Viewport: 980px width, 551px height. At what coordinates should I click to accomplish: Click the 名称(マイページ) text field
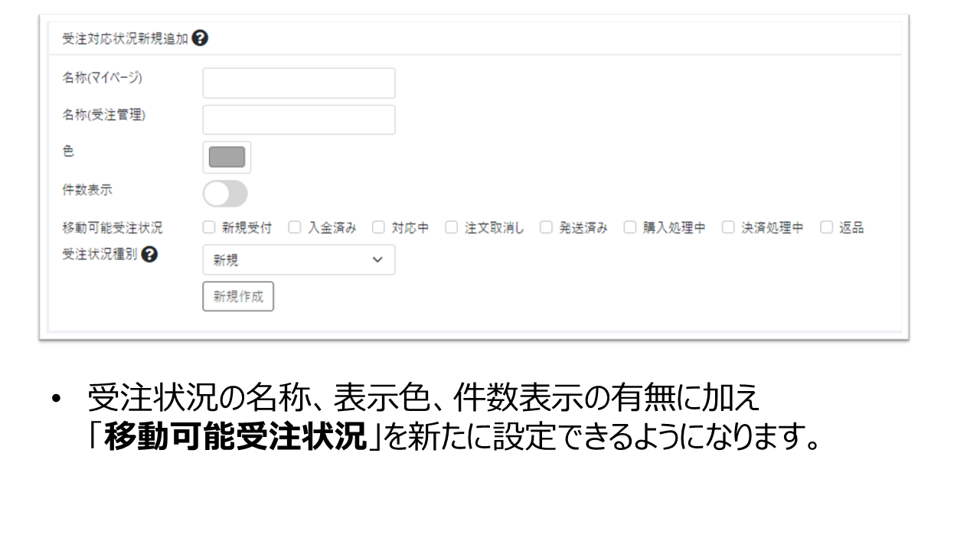point(299,83)
